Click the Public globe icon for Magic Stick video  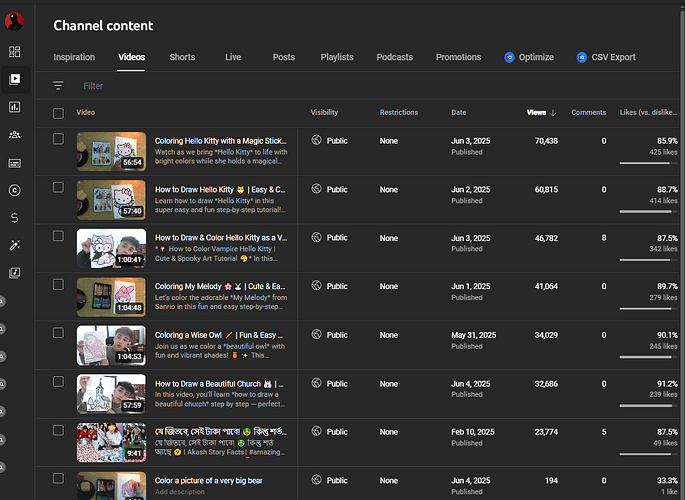(x=317, y=140)
